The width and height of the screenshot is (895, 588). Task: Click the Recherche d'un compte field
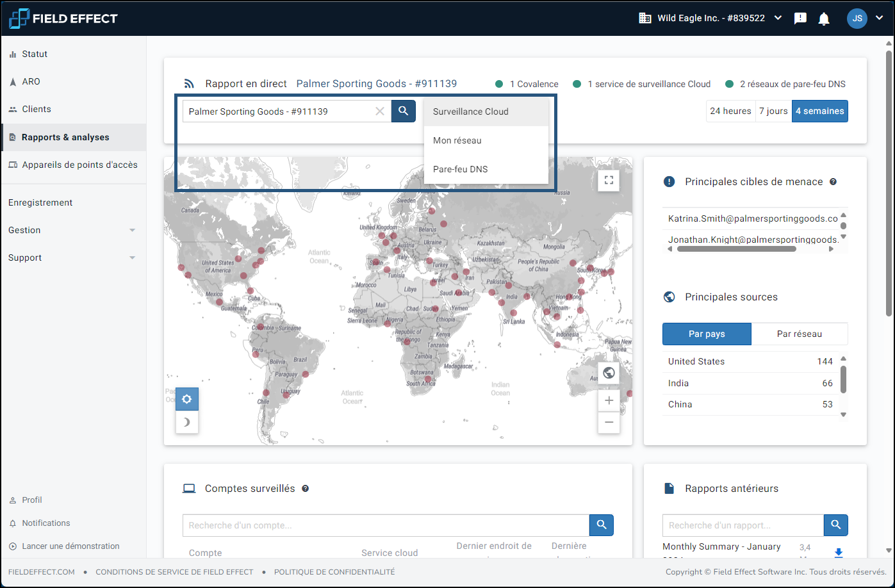(386, 525)
